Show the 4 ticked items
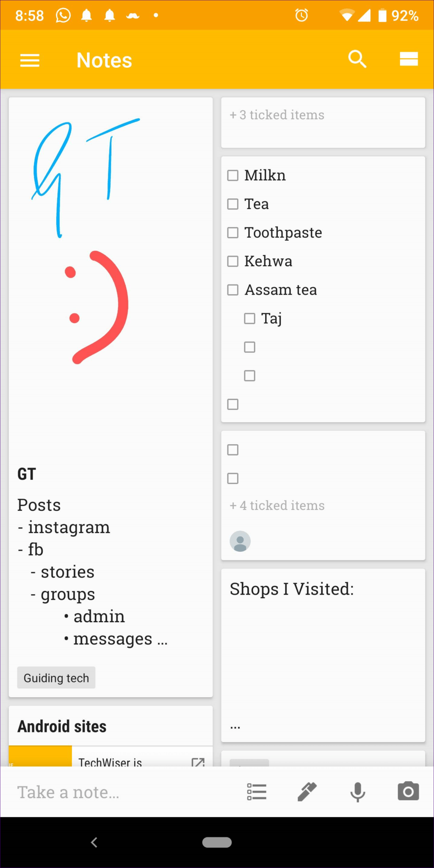The image size is (434, 868). 277,506
